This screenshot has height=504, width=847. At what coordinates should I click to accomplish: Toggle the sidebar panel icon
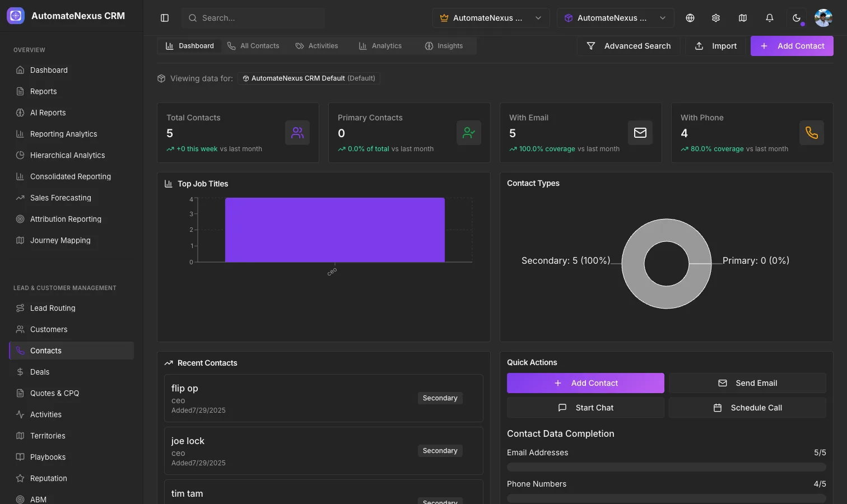(165, 18)
